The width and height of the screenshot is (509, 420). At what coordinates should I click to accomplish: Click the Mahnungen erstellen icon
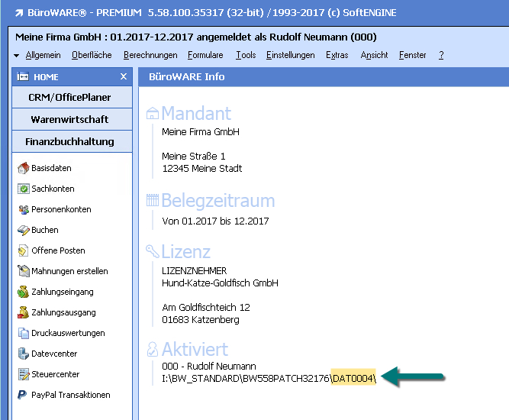coord(24,271)
